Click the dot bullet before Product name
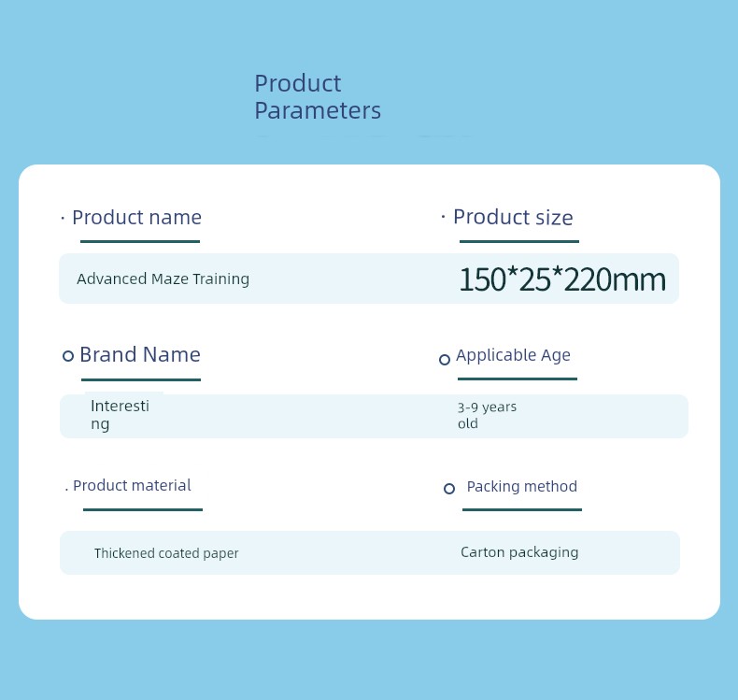The image size is (738, 700). point(63,219)
